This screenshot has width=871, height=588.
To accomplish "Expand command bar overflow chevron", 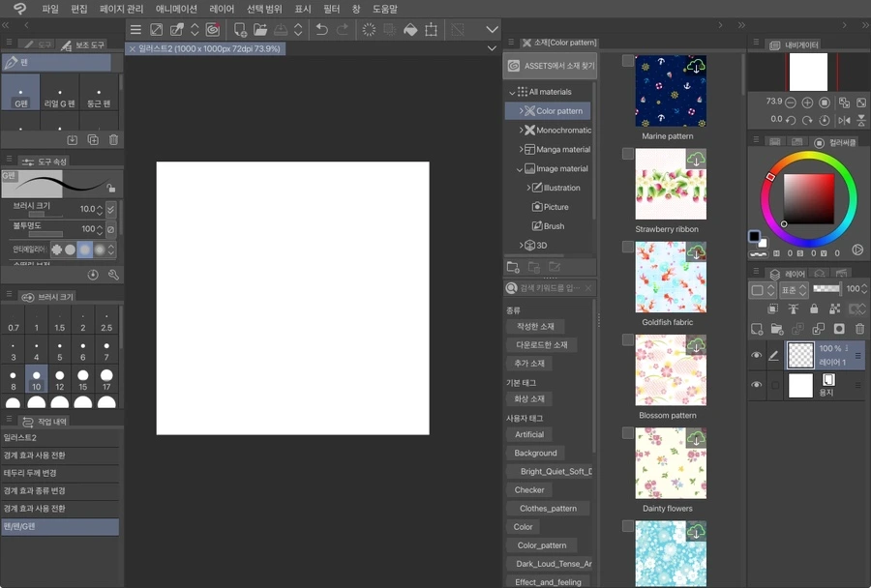I will tap(492, 29).
